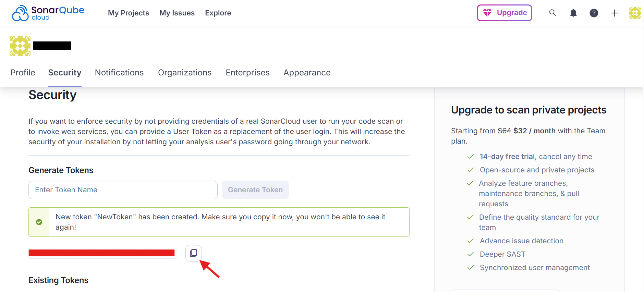Open the Explore menu item

coord(218,13)
